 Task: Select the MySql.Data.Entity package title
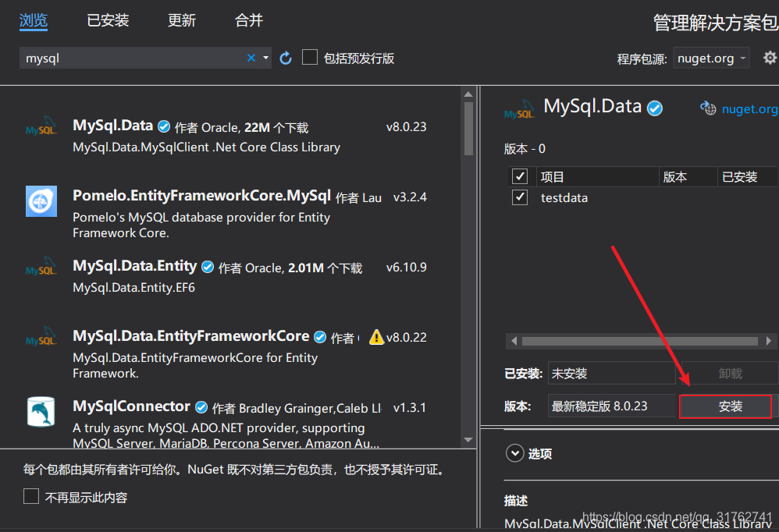[134, 267]
